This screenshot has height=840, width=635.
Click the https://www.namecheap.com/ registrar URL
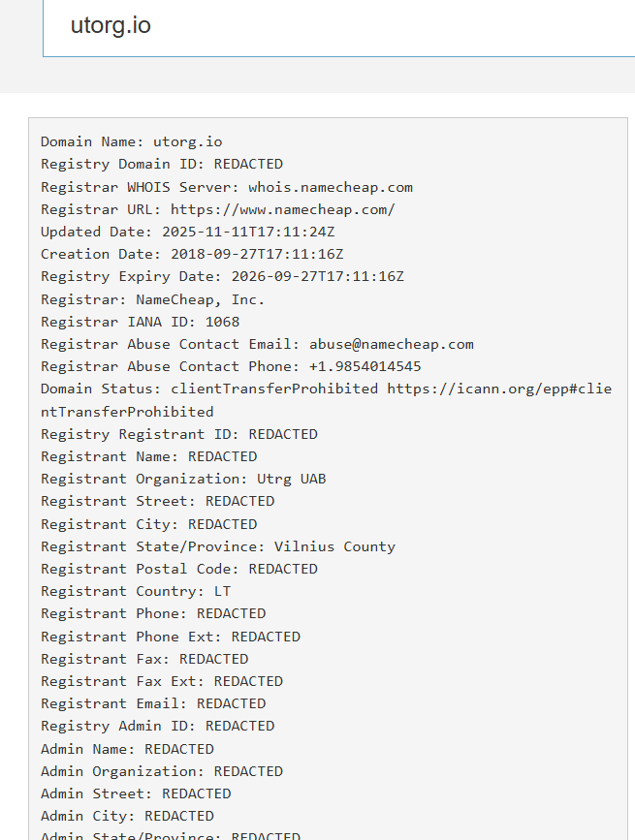(282, 209)
